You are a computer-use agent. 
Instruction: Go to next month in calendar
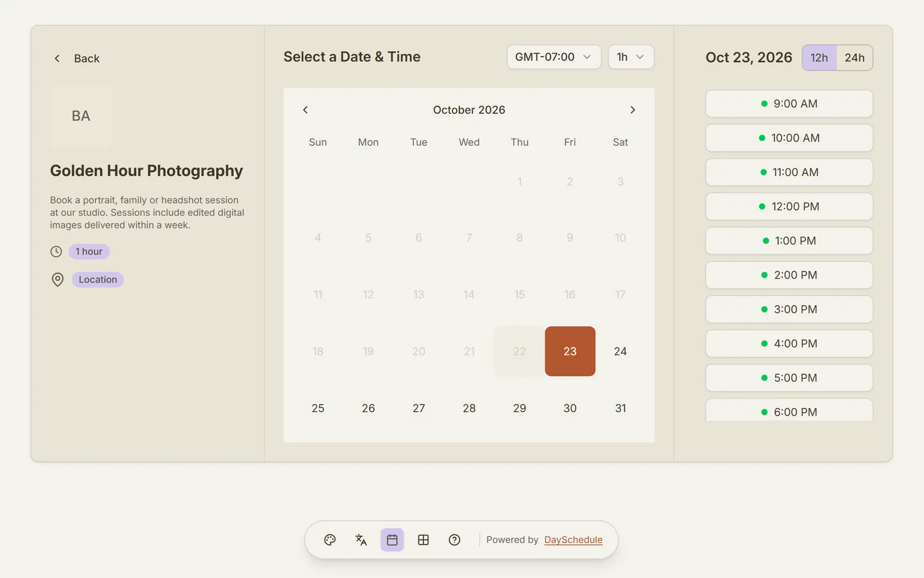tap(633, 110)
